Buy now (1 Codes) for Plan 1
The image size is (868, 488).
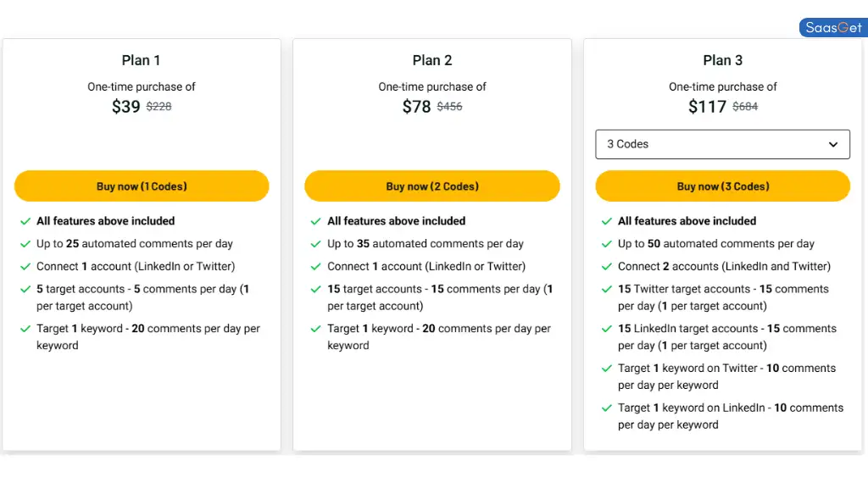tap(142, 186)
